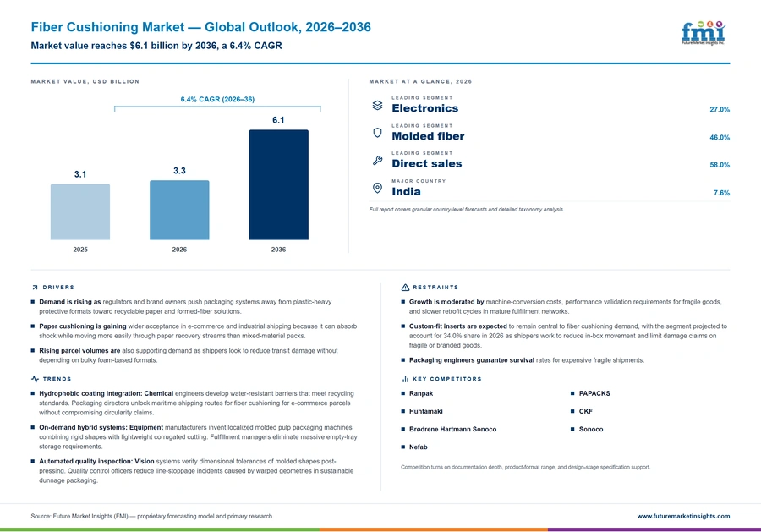Screen dimensions: 761x532
Task: Click the Direct sales segment name
Action: 427,163
